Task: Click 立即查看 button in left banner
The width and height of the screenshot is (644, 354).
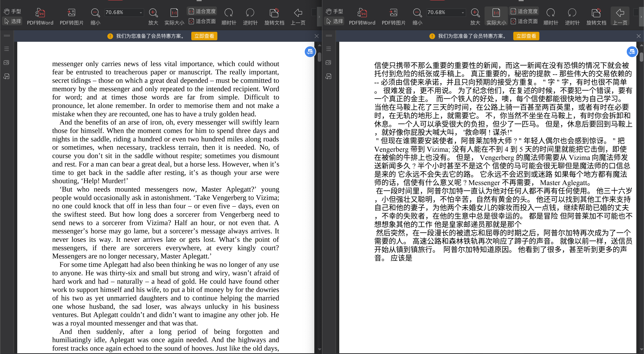Action: pos(204,36)
